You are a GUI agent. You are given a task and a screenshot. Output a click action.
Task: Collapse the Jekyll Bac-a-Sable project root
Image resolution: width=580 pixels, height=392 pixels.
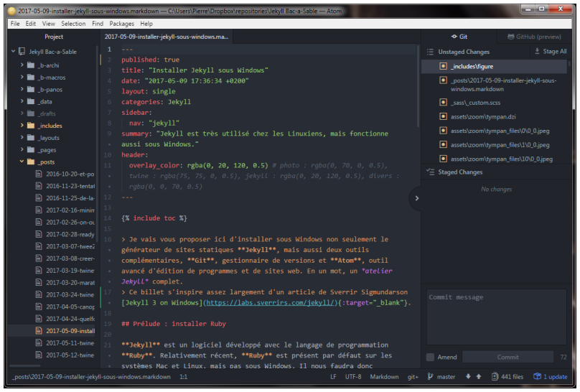14,52
